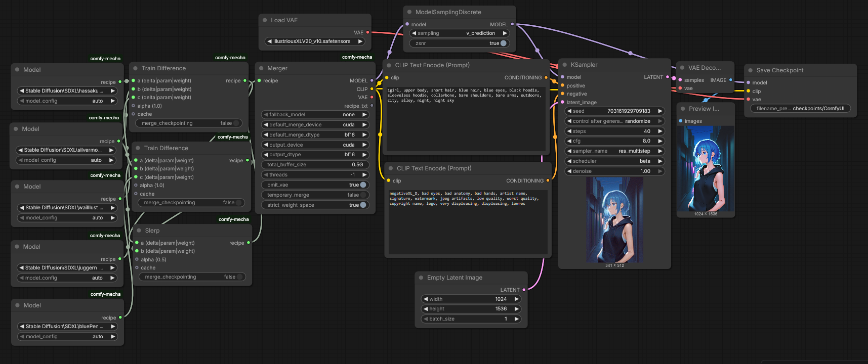Click the Preview Image output thumbnail
Image resolution: width=868 pixels, height=364 pixels.
tap(706, 169)
